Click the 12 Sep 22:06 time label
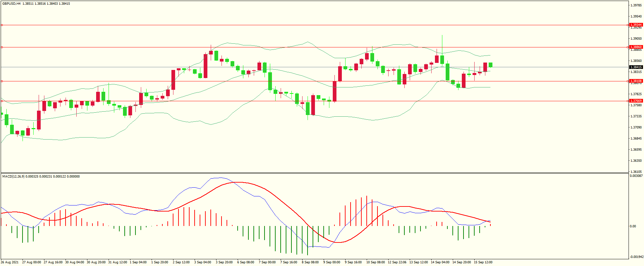 coord(397,262)
